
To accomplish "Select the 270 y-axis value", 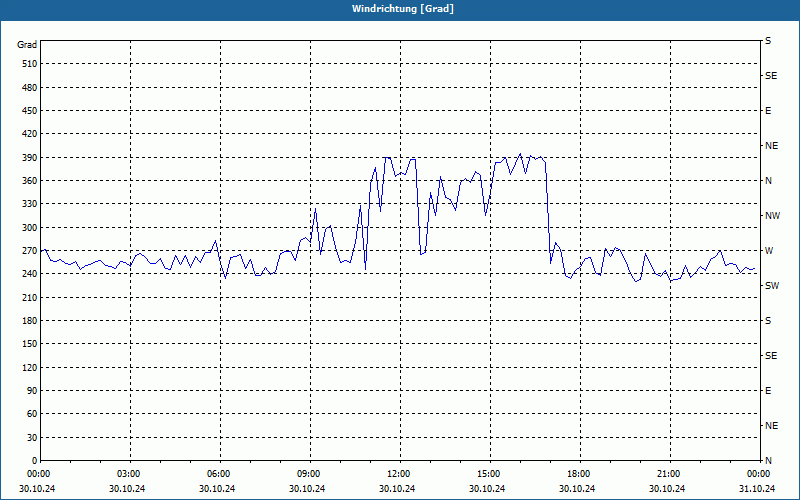I will pyautogui.click(x=30, y=251).
